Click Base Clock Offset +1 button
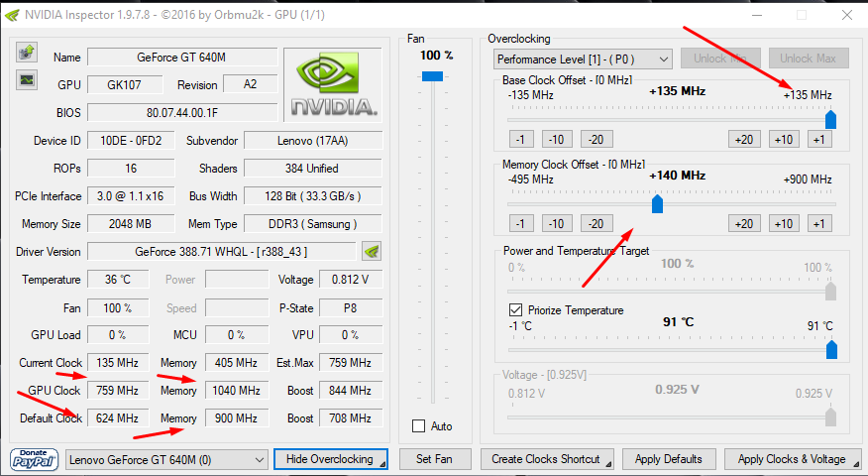The image size is (868, 476). (x=819, y=139)
